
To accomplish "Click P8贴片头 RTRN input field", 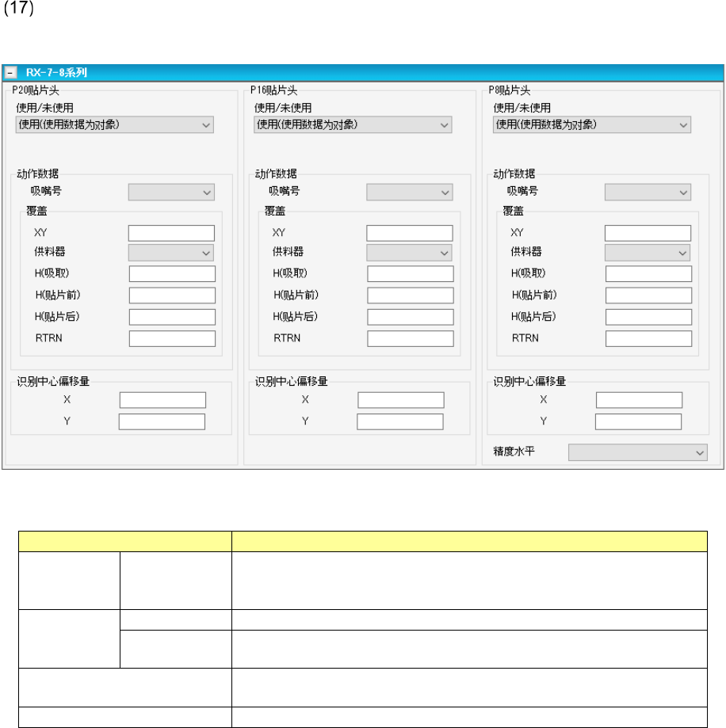I will click(649, 339).
